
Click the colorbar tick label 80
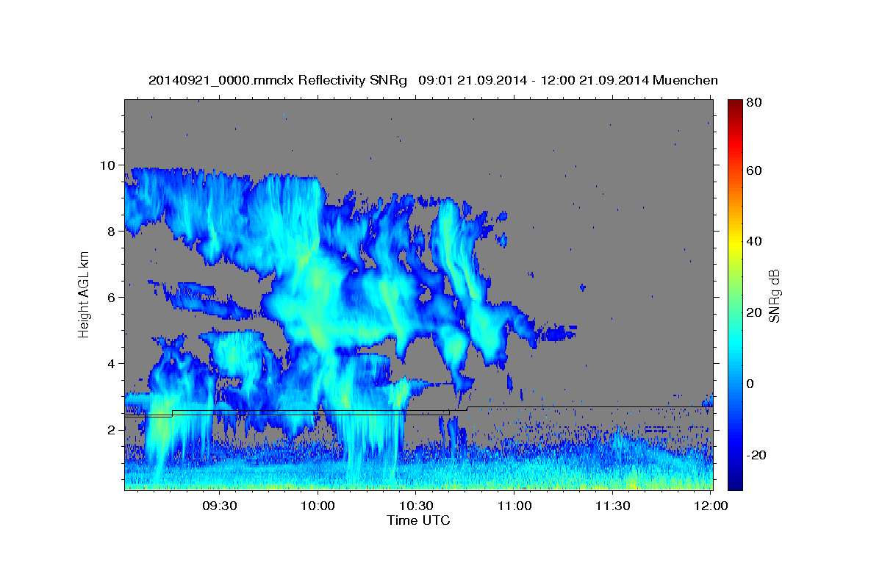pos(756,103)
